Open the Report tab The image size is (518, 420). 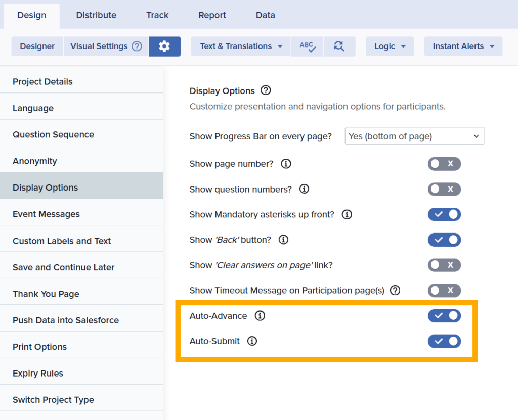tap(212, 15)
